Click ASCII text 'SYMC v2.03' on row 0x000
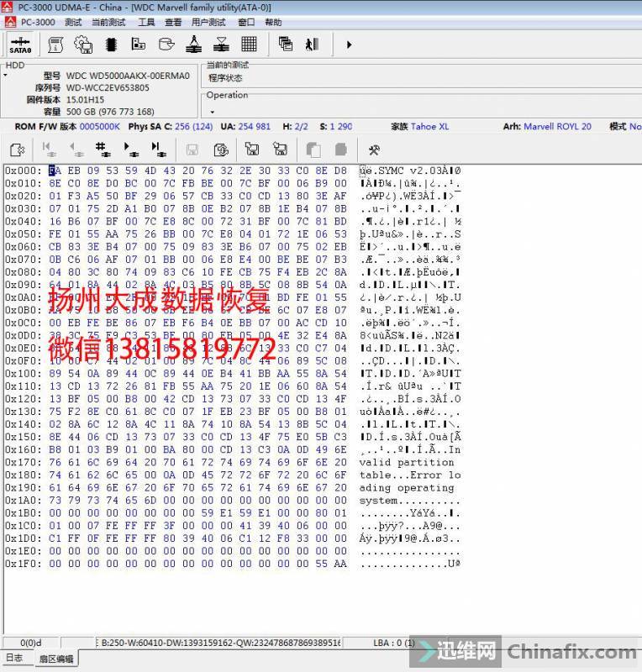The height and width of the screenshot is (672, 642). pyautogui.click(x=410, y=171)
